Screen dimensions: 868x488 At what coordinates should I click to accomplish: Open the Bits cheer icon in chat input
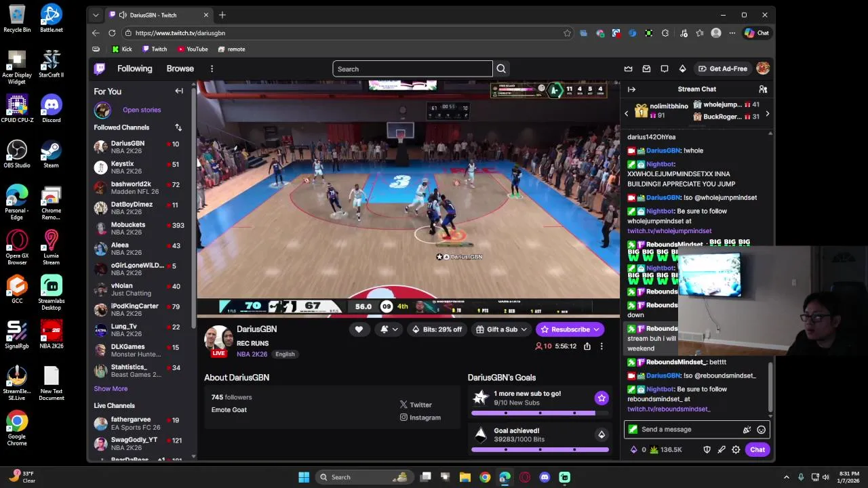pyautogui.click(x=747, y=429)
